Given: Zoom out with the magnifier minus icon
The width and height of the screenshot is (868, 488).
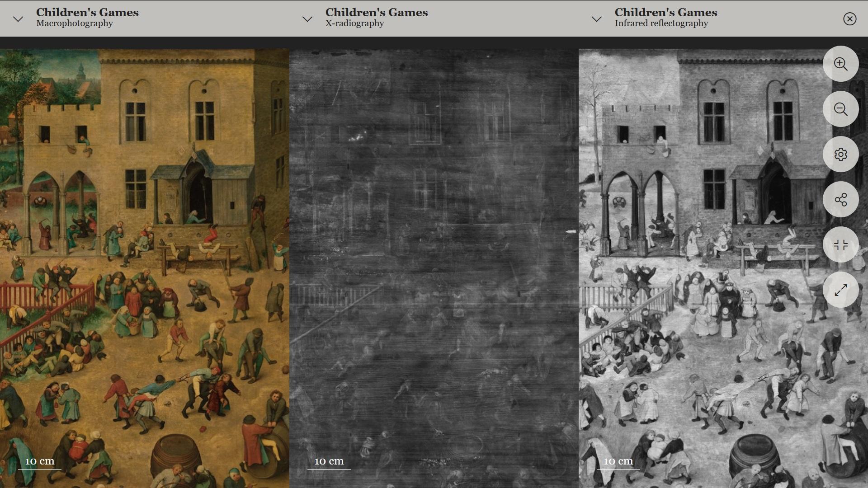Looking at the screenshot, I should (x=840, y=109).
